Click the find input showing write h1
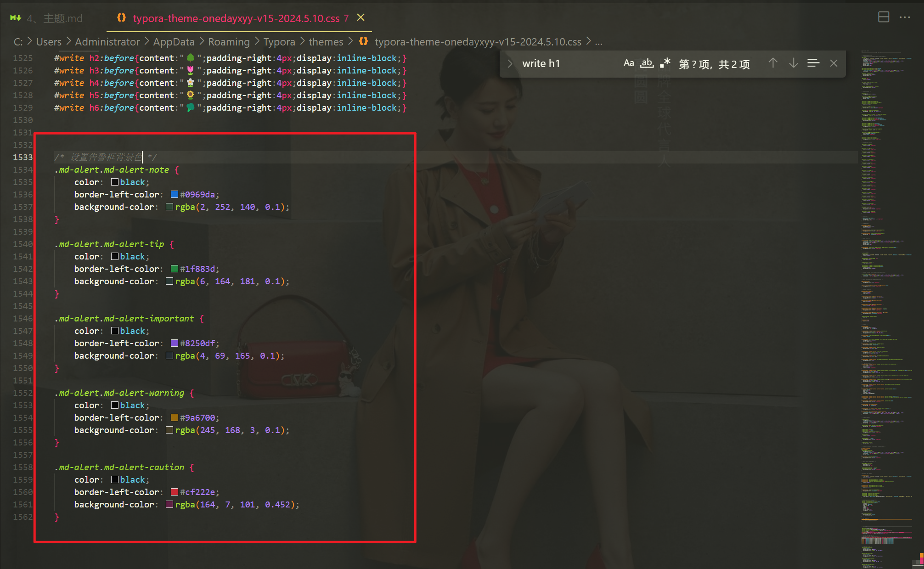924x569 pixels. (x=568, y=64)
